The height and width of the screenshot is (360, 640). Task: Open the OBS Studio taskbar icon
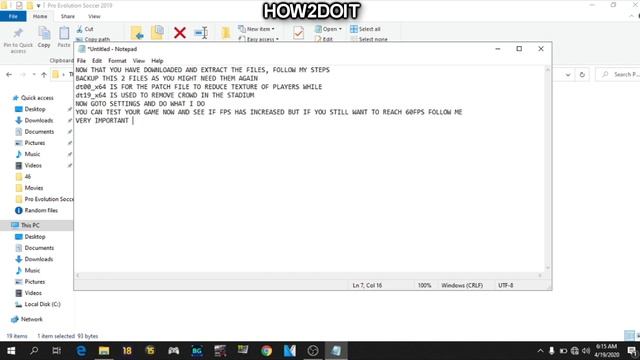pyautogui.click(x=313, y=351)
